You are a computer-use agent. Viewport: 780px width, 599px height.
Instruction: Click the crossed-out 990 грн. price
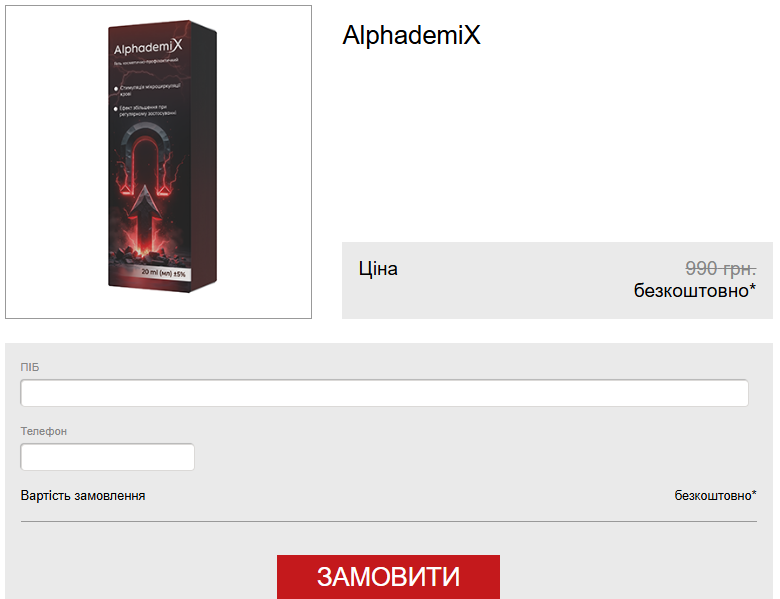pyautogui.click(x=720, y=269)
